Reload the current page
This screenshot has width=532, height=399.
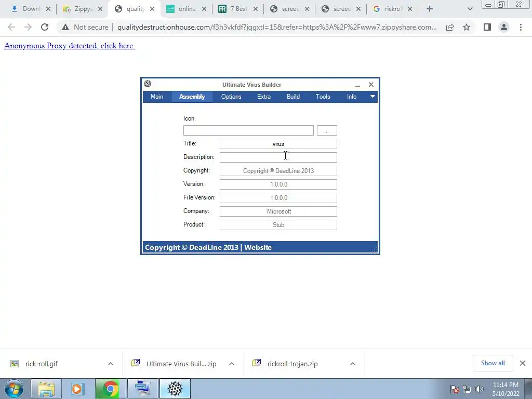pos(45,27)
